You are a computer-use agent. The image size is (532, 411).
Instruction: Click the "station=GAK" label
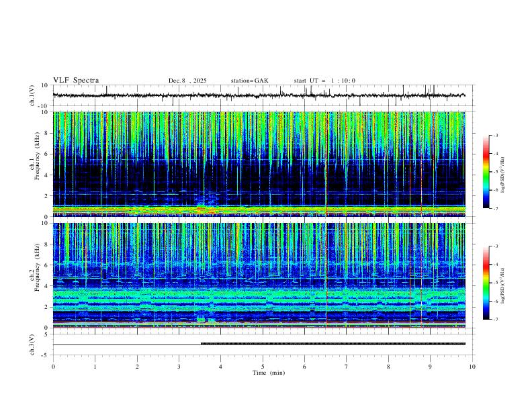click(249, 81)
